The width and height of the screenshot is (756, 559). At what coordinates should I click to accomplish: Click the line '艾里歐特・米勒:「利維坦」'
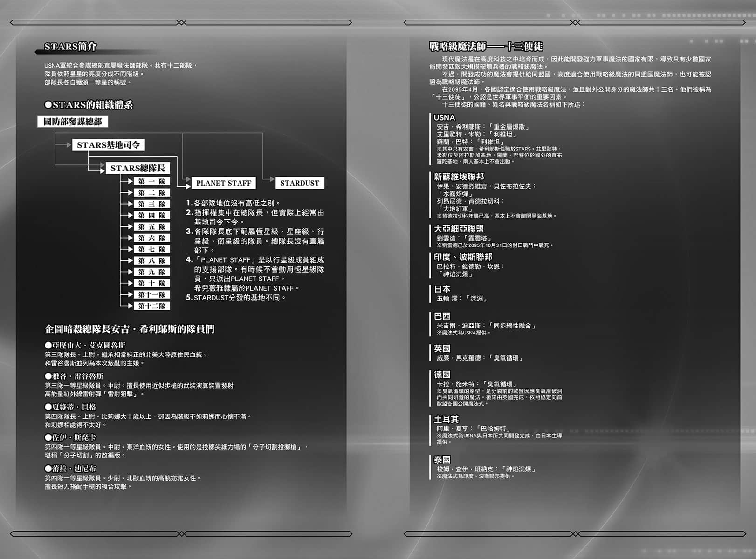tap(477, 134)
